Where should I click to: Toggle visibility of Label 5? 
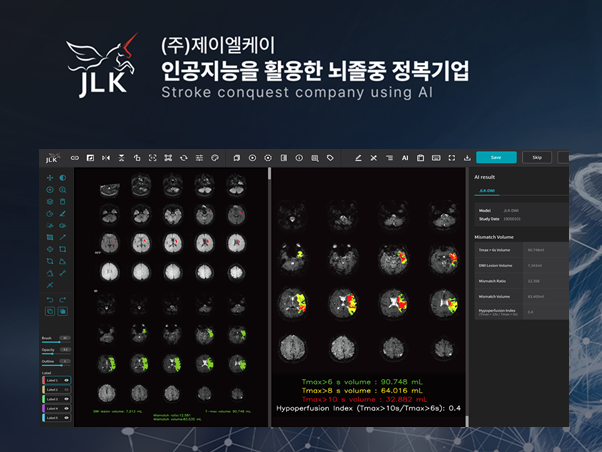click(x=66, y=417)
